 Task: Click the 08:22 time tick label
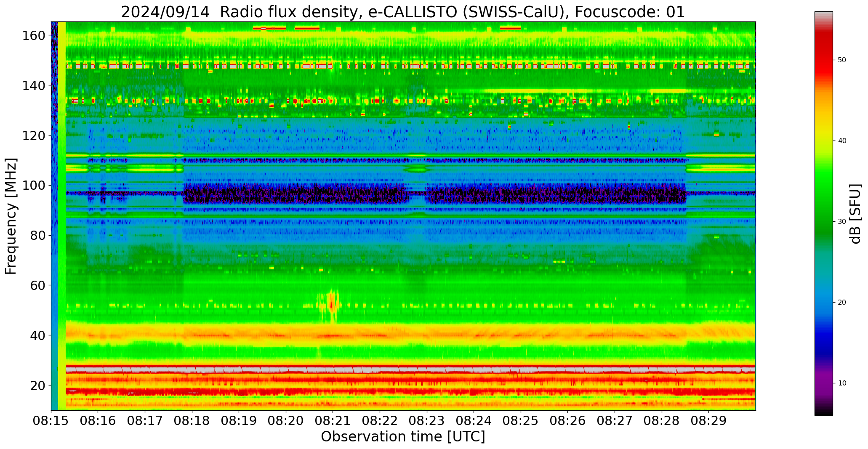tap(380, 420)
